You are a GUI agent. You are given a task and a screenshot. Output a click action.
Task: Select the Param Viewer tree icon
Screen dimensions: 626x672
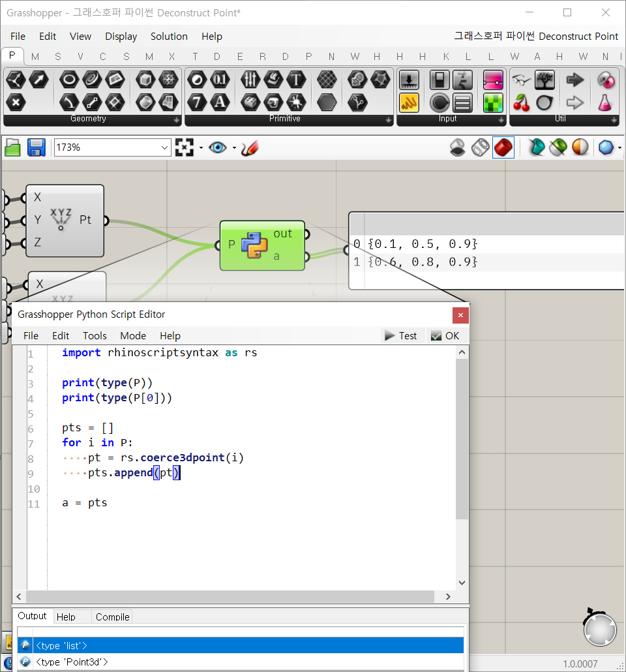[x=544, y=80]
